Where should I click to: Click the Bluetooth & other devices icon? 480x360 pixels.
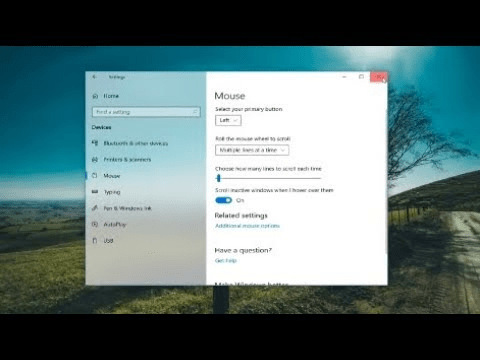pos(95,143)
